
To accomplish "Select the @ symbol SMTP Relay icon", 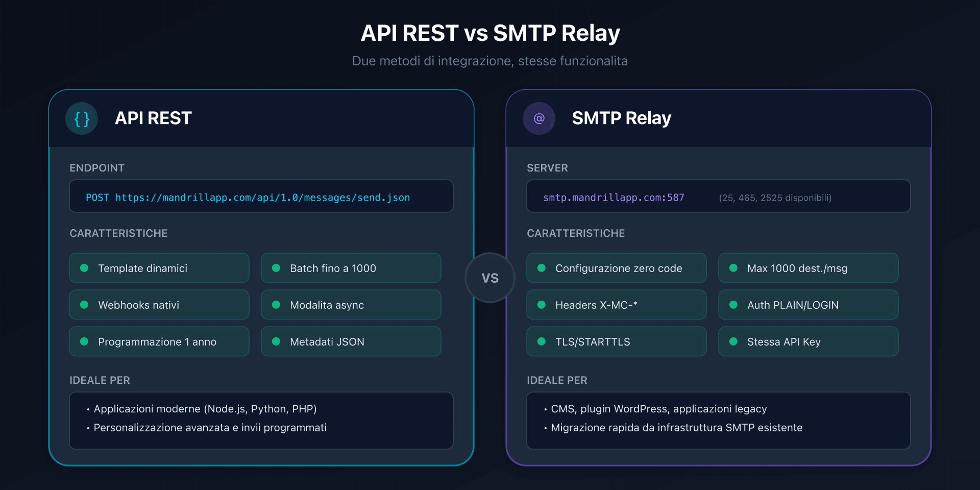I will [x=539, y=118].
